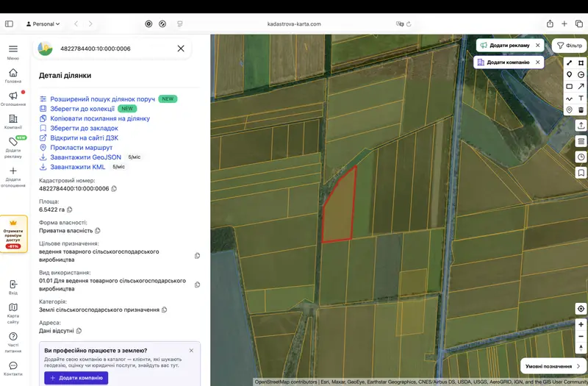Select the outlined location pin tool
588x386 pixels.
(569, 110)
